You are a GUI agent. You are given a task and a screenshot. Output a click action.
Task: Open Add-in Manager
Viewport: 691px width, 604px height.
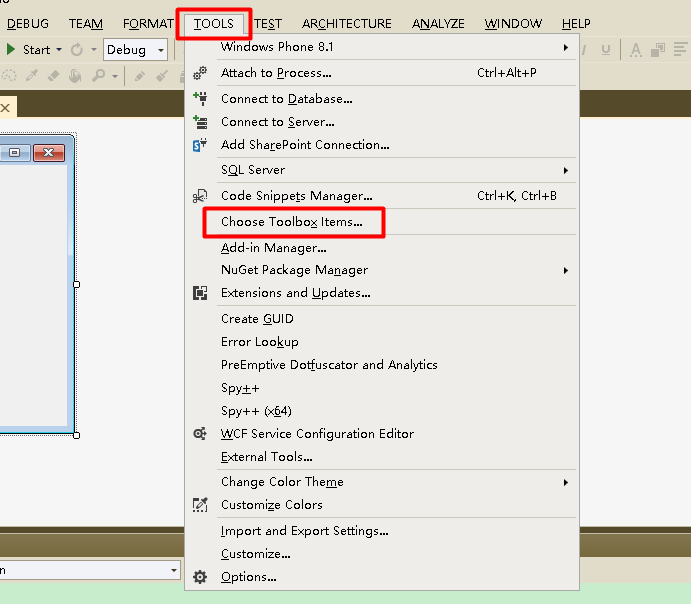point(382,248)
